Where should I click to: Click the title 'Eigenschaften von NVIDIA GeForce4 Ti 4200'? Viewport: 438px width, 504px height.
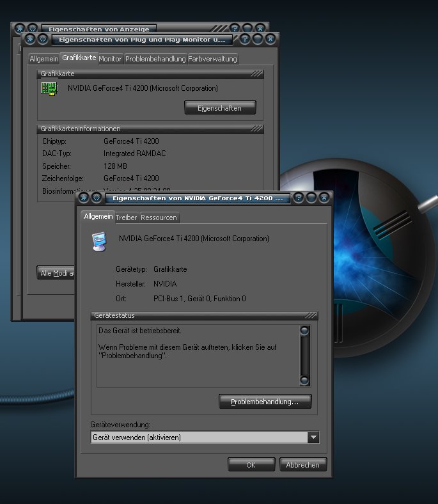coord(198,198)
